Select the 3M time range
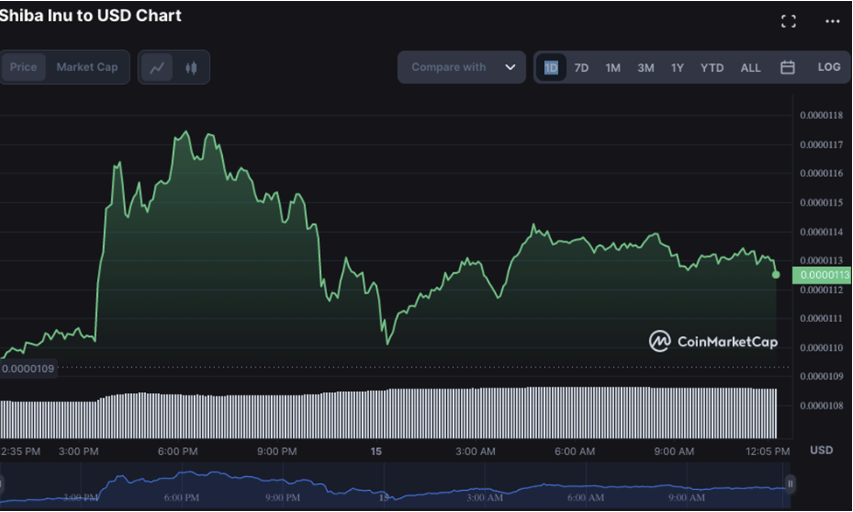Image resolution: width=853 pixels, height=512 pixels. tap(646, 67)
